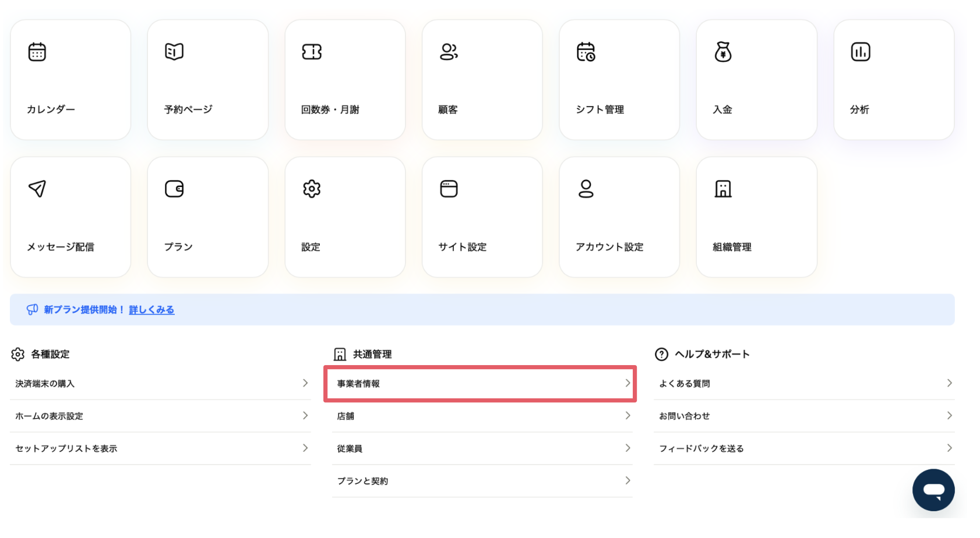The width and height of the screenshot is (980, 538).
Task: Open 決済端末の購入 setting
Action: tap(160, 383)
